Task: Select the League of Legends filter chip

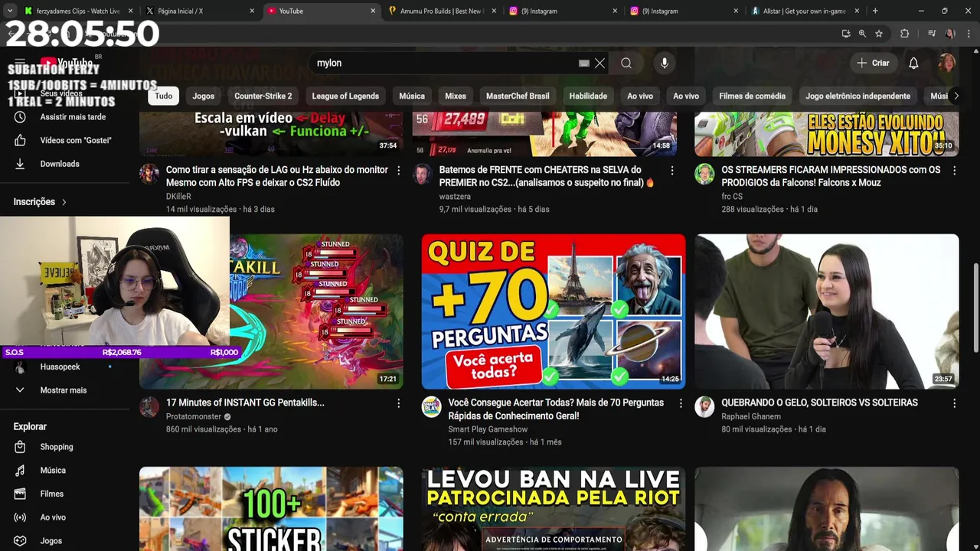Action: pyautogui.click(x=345, y=96)
